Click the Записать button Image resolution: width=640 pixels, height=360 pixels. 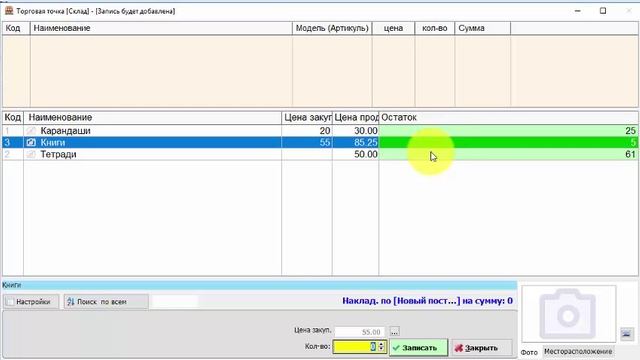[x=418, y=348]
